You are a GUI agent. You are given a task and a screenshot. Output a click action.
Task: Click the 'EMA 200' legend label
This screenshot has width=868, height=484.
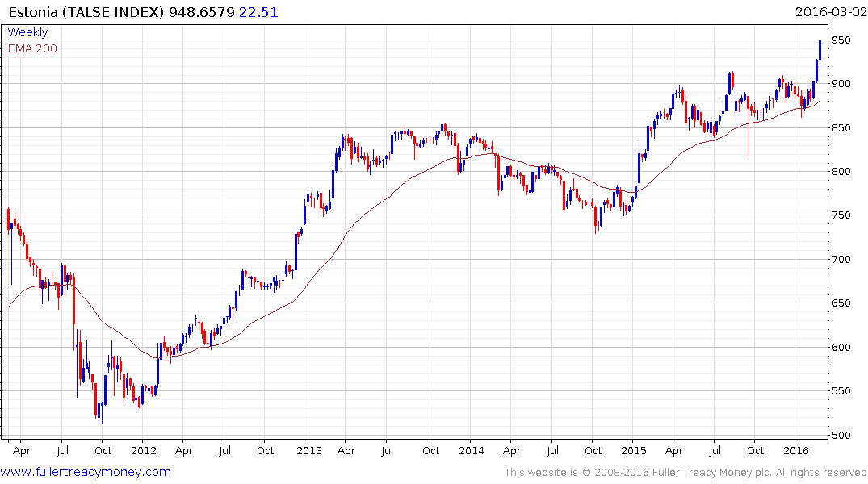click(32, 48)
